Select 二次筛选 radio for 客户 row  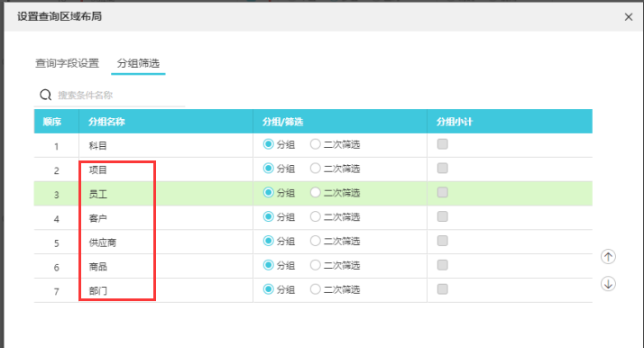[x=316, y=216]
